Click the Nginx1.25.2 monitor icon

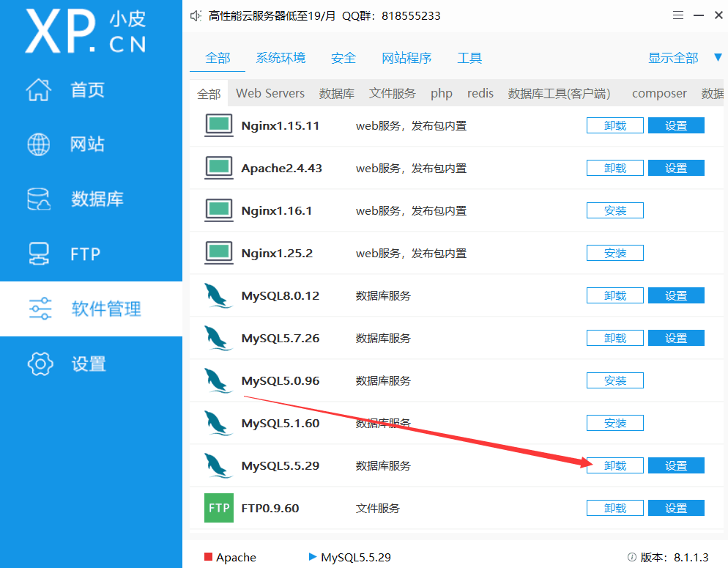click(x=219, y=253)
